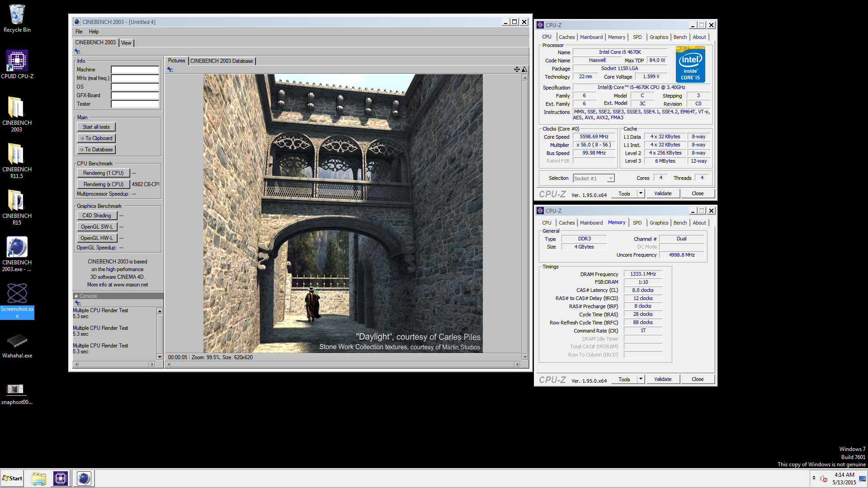This screenshot has height=488, width=868.
Task: Select the Wahaha!.exe desktop icon
Action: pyautogui.click(x=17, y=346)
